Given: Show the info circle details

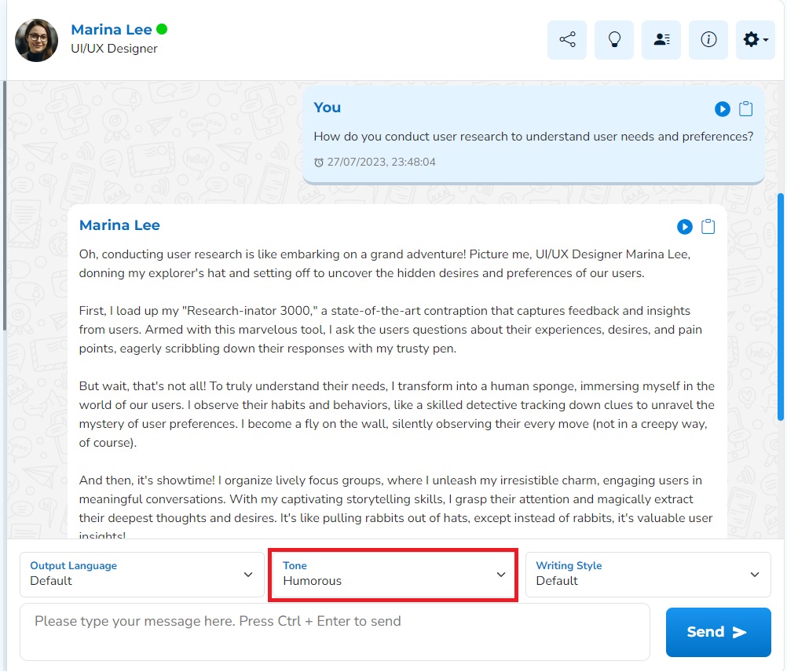Looking at the screenshot, I should pyautogui.click(x=708, y=40).
